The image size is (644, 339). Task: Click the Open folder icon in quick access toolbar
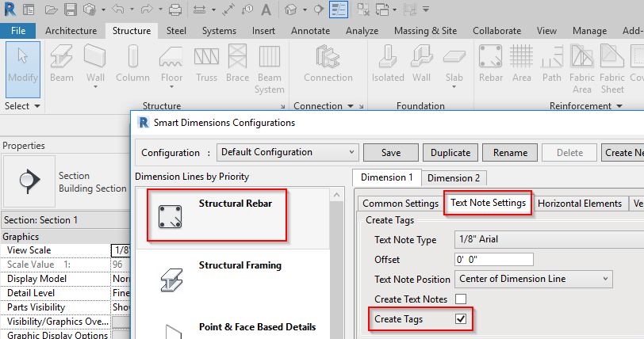pos(51,10)
